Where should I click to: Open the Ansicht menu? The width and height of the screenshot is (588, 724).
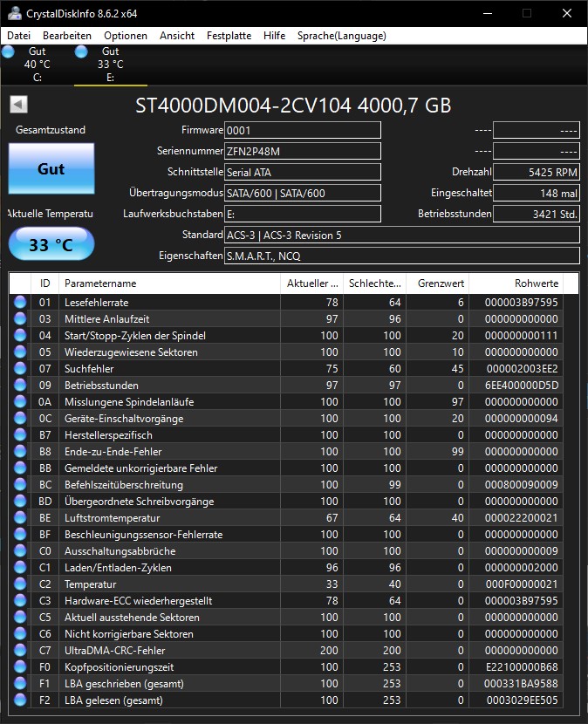pos(177,36)
